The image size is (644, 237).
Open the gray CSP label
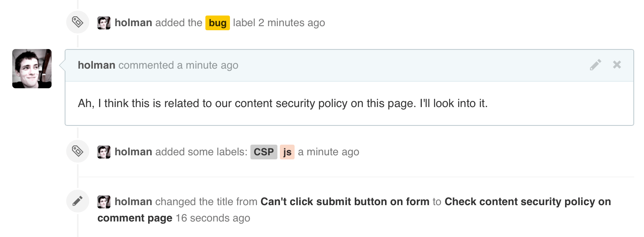pos(263,152)
